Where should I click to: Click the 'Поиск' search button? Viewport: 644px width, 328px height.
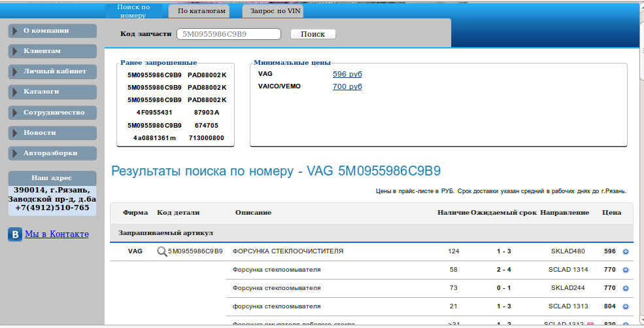point(313,34)
